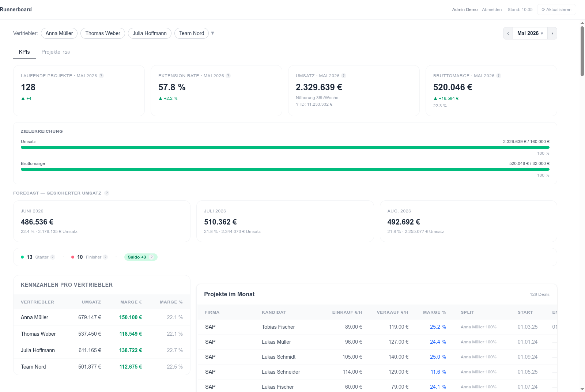The image size is (585, 392).
Task: Click the Stand: 10:35 timestamp
Action: (x=520, y=10)
